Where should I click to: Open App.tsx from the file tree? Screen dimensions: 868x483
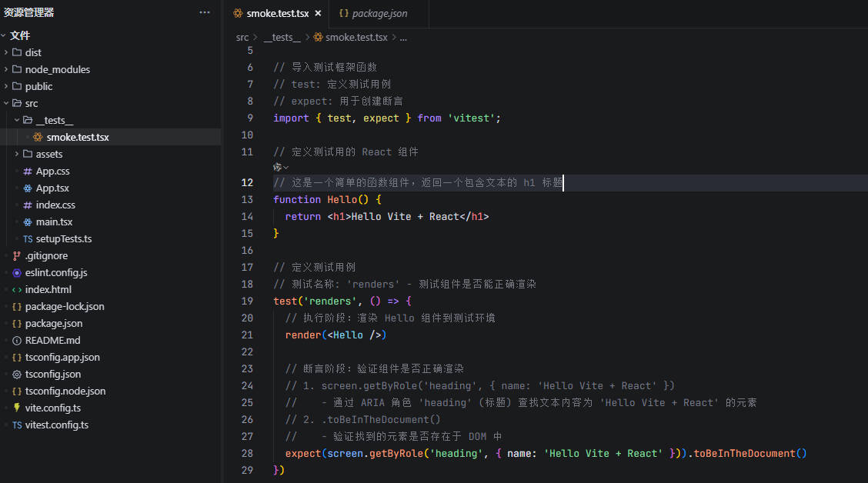[x=52, y=188]
